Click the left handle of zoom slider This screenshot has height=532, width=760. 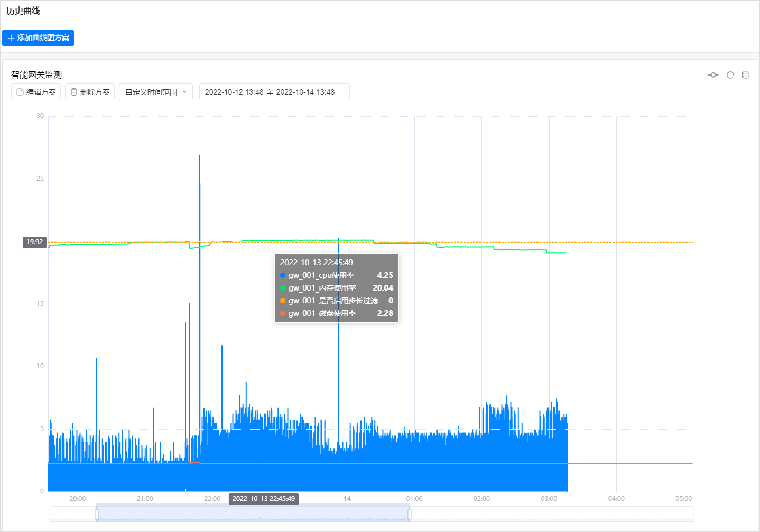[x=97, y=514]
